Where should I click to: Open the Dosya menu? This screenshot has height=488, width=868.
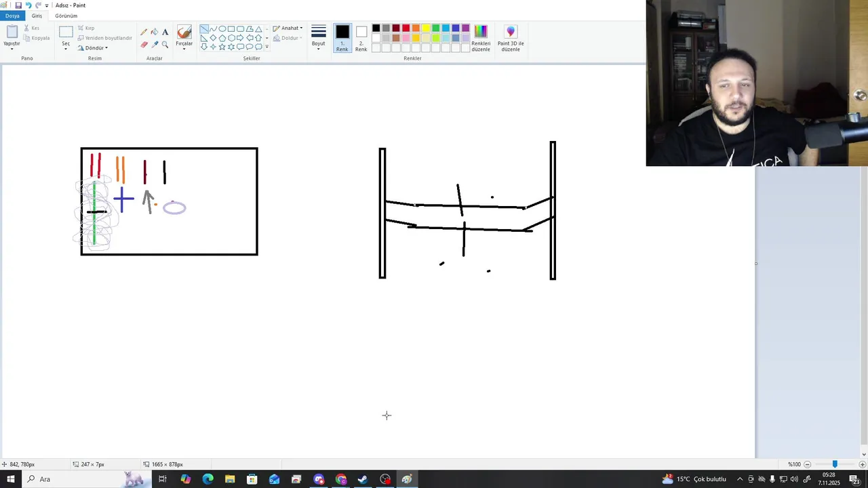[12, 16]
